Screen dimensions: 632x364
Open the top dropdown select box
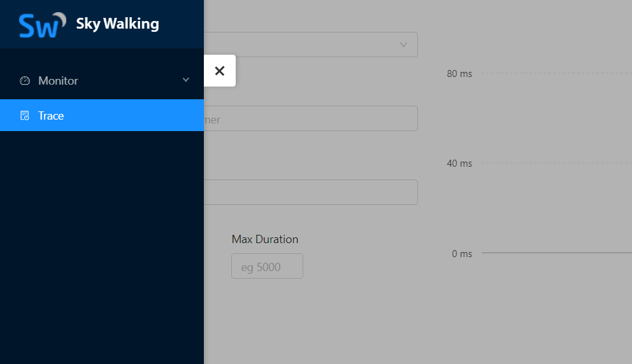[311, 45]
